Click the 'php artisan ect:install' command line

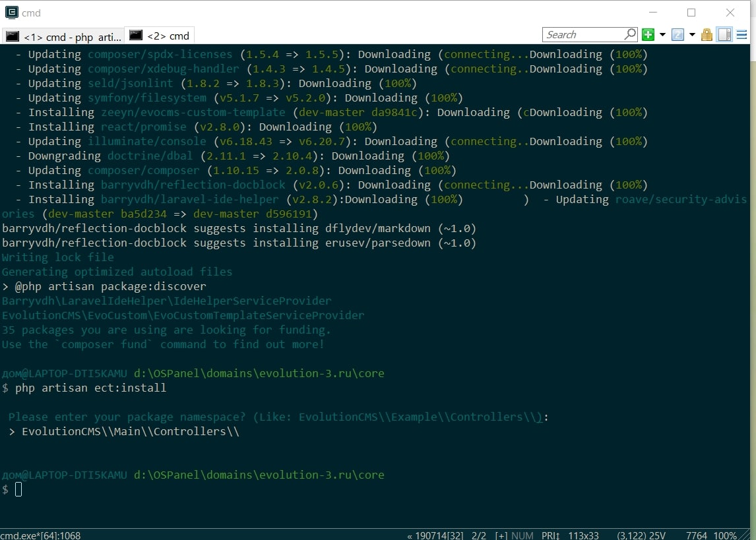[x=90, y=388]
